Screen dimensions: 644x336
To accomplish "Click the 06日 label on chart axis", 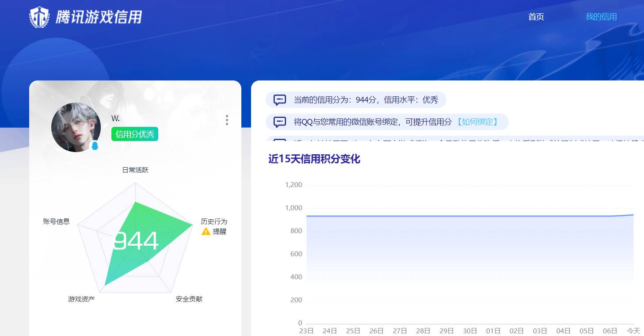I will click(610, 331).
